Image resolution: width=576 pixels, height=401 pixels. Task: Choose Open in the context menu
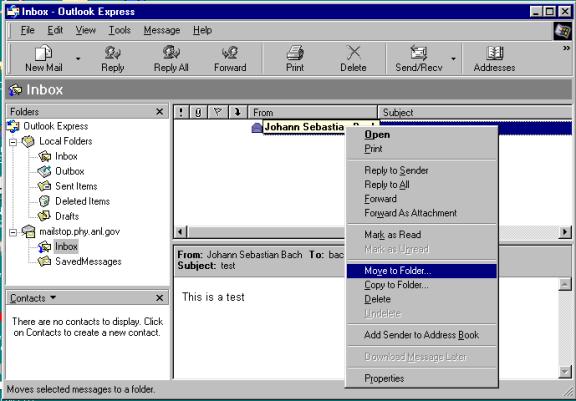pyautogui.click(x=421, y=135)
